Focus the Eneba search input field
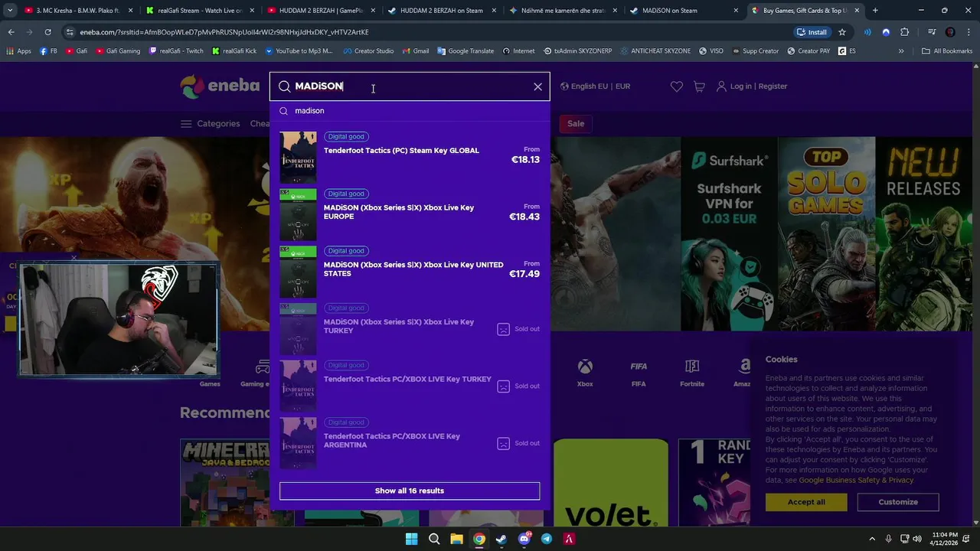Screen dimensions: 980x551 pyautogui.click(x=410, y=86)
